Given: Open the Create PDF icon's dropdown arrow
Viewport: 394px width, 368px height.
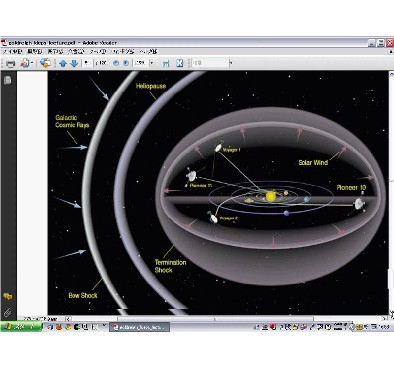Looking at the screenshot, I should pos(32,63).
